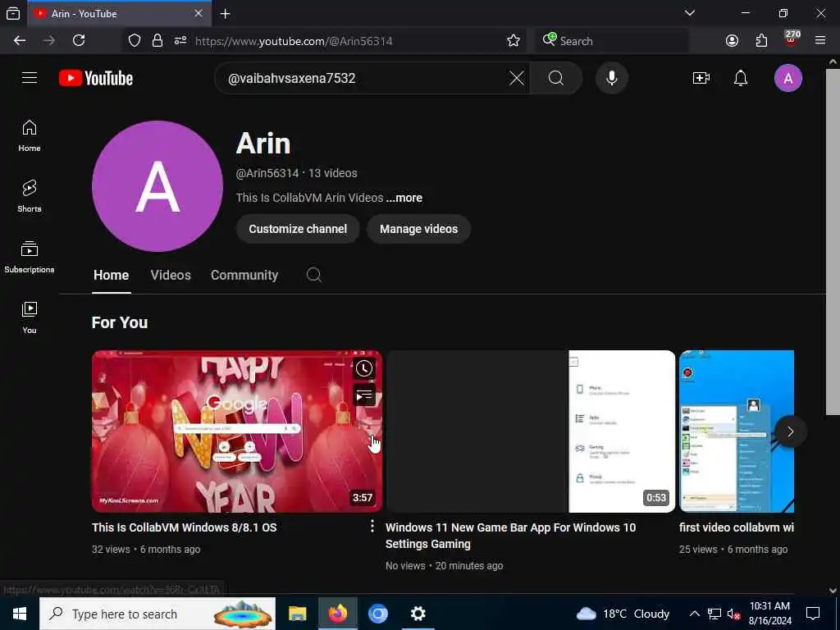Click the taskbar Type here to search box

point(157,614)
